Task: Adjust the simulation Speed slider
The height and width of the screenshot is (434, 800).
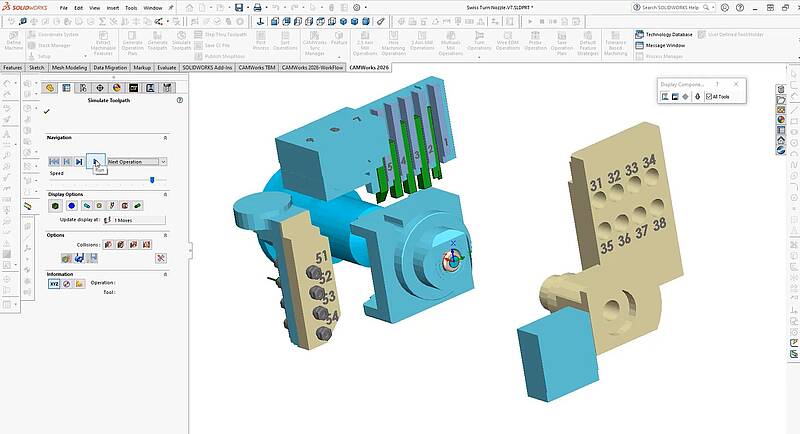Action: (152, 180)
